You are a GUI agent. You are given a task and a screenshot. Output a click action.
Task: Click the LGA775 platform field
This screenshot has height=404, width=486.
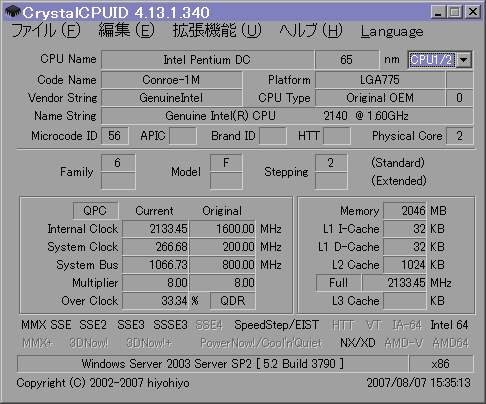pyautogui.click(x=380, y=80)
